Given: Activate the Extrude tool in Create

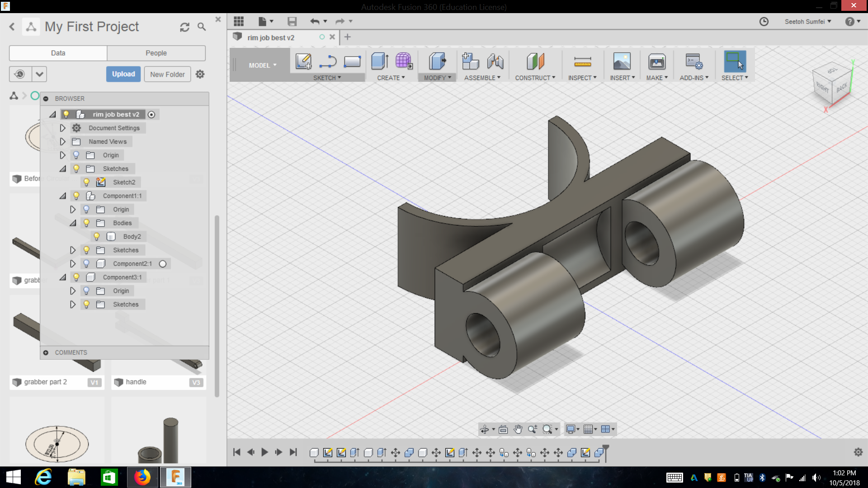Looking at the screenshot, I should pos(380,61).
